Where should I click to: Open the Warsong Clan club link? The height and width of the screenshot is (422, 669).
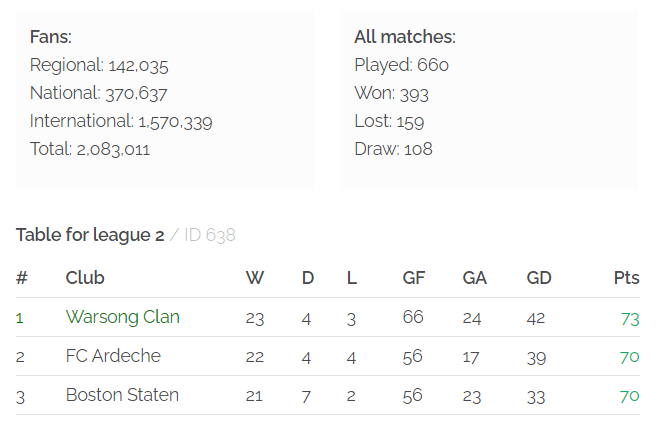tap(122, 317)
